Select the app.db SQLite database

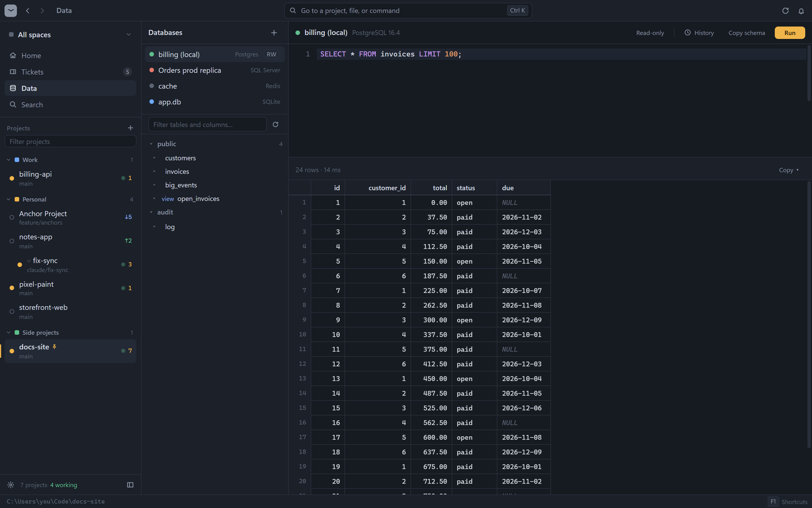(215, 102)
